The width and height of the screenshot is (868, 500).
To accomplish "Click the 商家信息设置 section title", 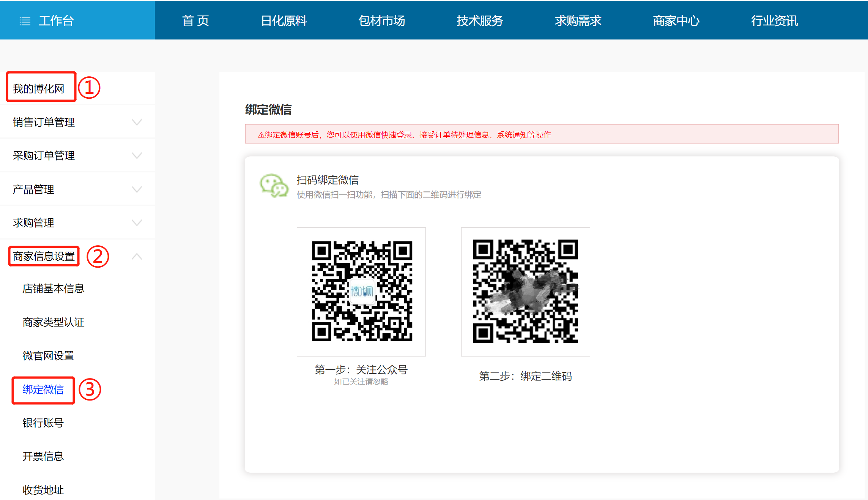I will (44, 256).
